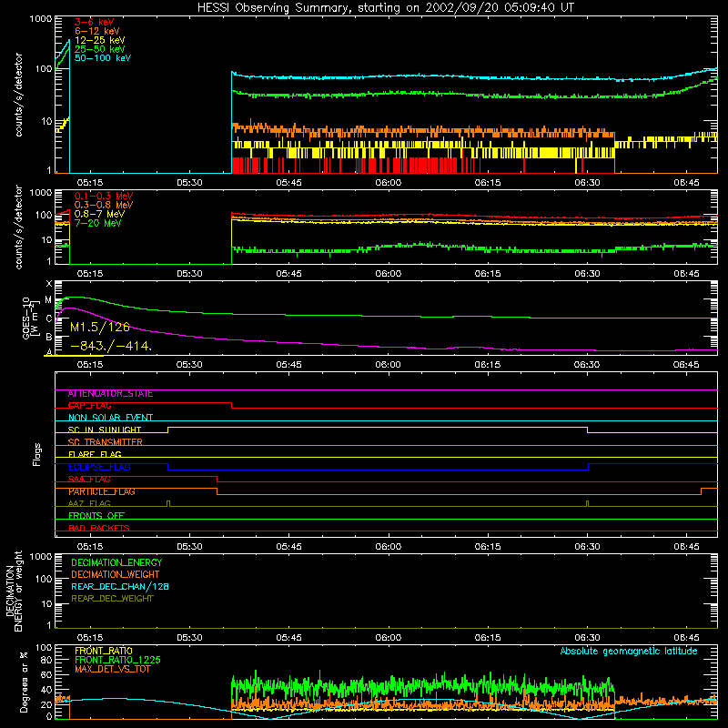Image resolution: width=728 pixels, height=728 pixels.
Task: Click the ATTENUATOR_STATE flag label
Action: pos(110,394)
